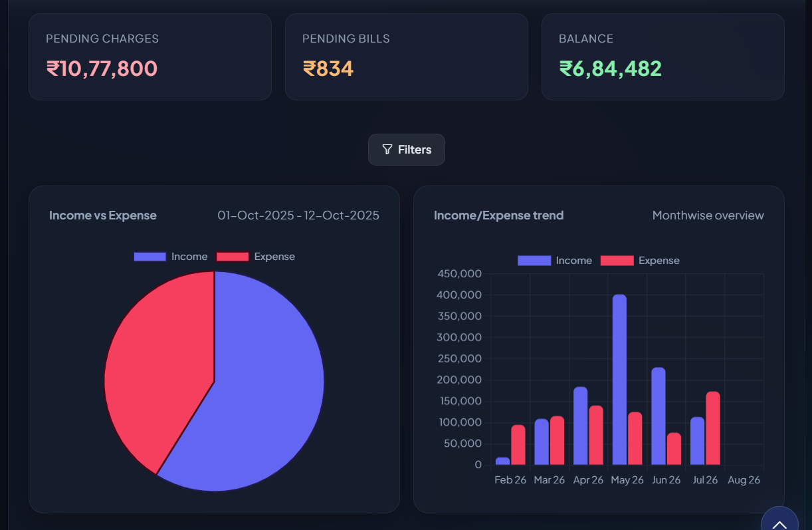Click the Jun 26 expense bar

(x=674, y=449)
